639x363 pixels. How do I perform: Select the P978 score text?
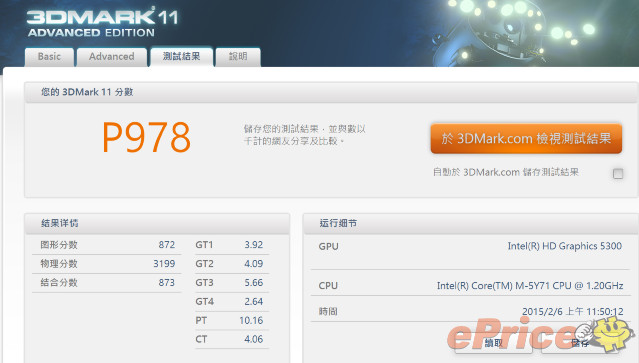tap(146, 137)
